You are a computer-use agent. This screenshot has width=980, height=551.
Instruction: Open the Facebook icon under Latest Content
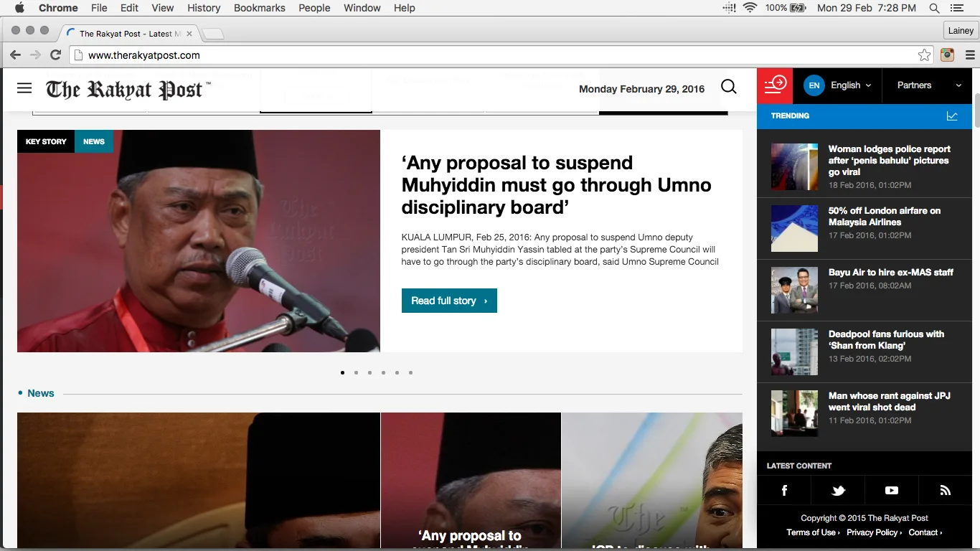(784, 491)
